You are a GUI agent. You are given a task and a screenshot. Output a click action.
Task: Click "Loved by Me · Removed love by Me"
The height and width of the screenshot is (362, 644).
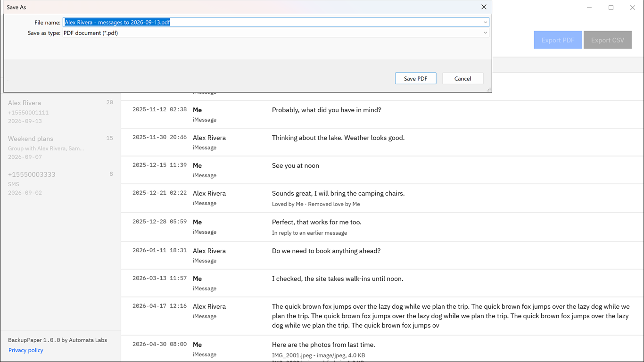point(316,204)
